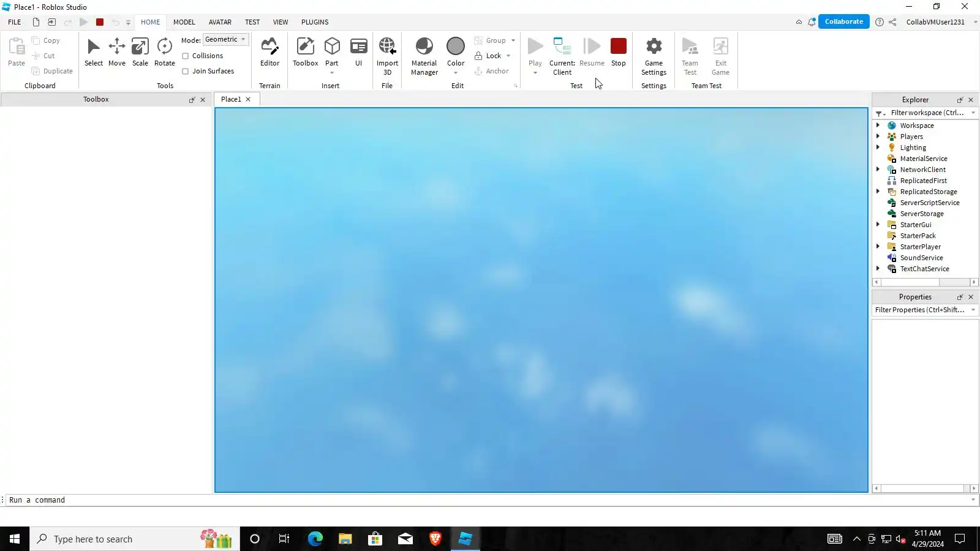Screen dimensions: 980x551
Task: Switch the Current: Client view
Action: [562, 56]
